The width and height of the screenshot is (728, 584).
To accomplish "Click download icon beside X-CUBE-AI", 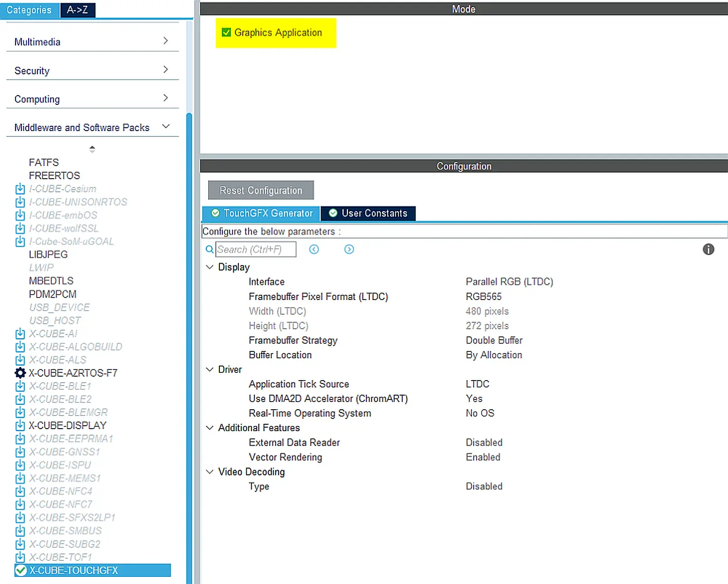I will pyautogui.click(x=20, y=334).
